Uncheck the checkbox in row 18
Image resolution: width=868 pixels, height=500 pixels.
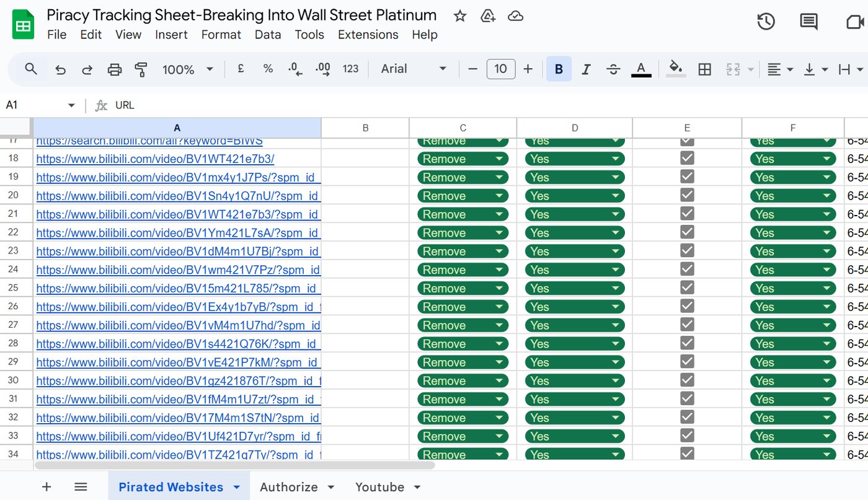click(687, 158)
